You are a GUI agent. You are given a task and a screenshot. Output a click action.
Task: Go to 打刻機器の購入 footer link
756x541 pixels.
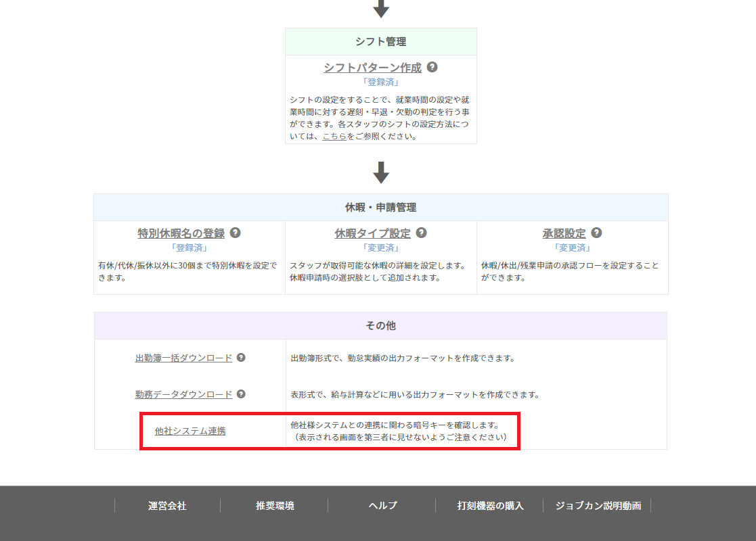point(490,506)
